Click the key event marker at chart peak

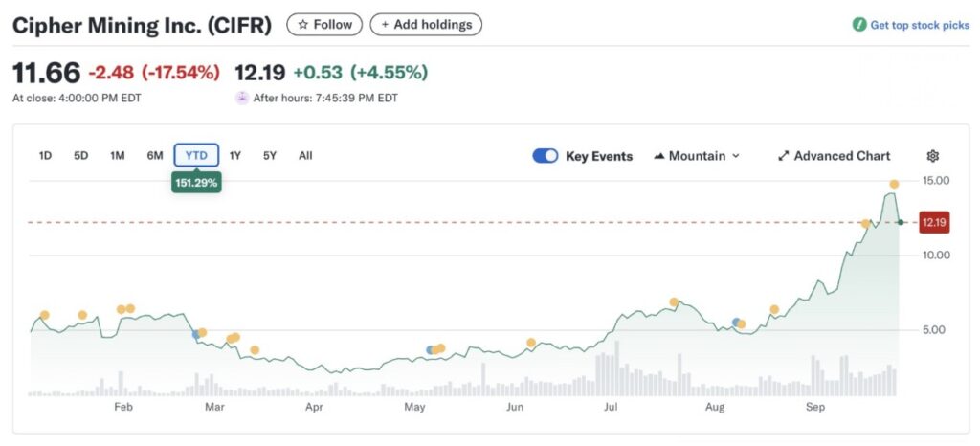pos(894,184)
